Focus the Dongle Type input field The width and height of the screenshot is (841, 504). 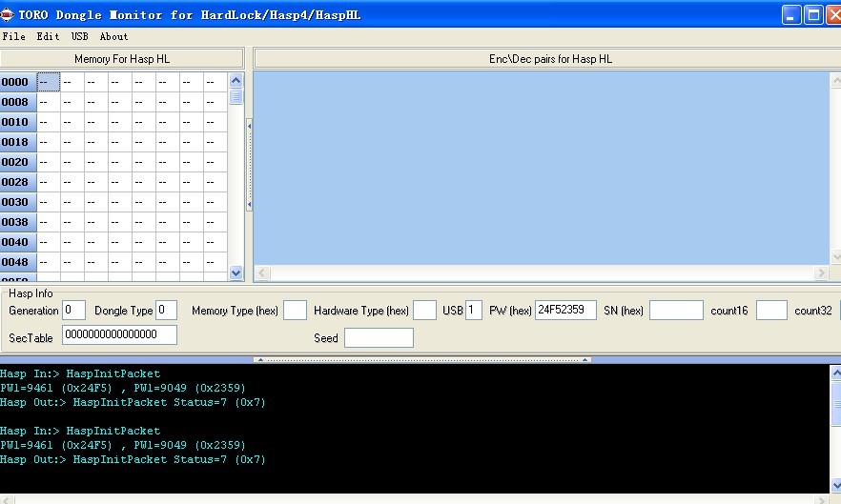click(166, 310)
